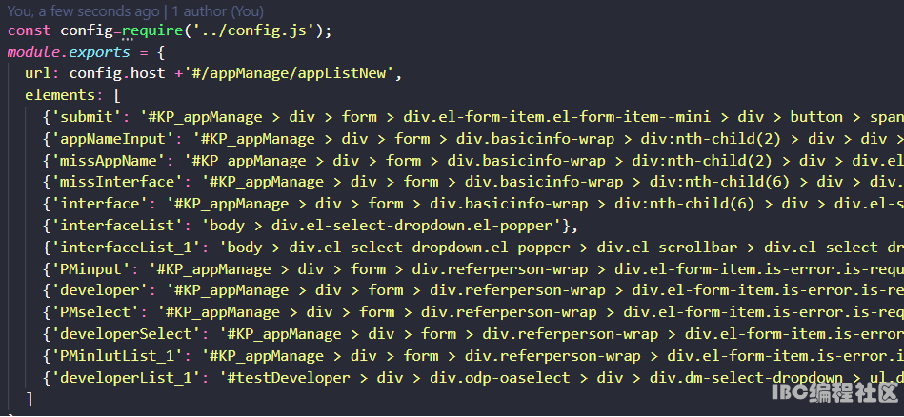The width and height of the screenshot is (904, 417).
Task: Click the opening bracket after elements
Action: coord(118,95)
